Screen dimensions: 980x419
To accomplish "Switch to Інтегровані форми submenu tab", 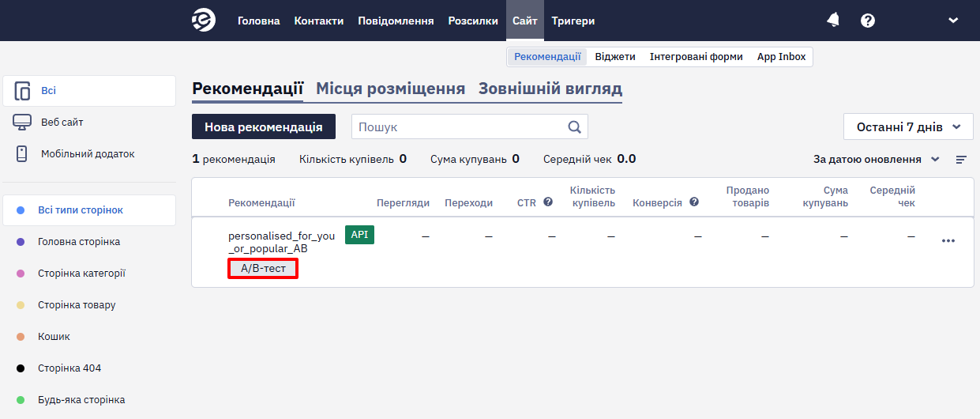I will (697, 57).
